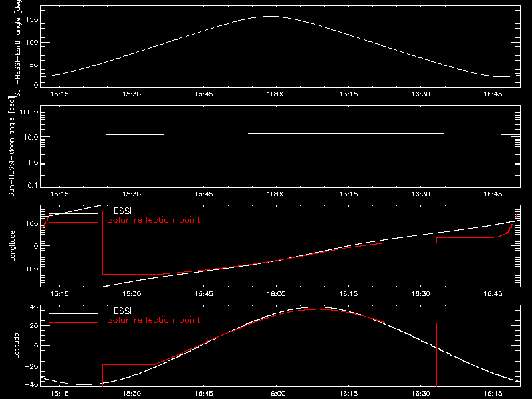Click the red flat latitude segment at 20

[x=410, y=323]
